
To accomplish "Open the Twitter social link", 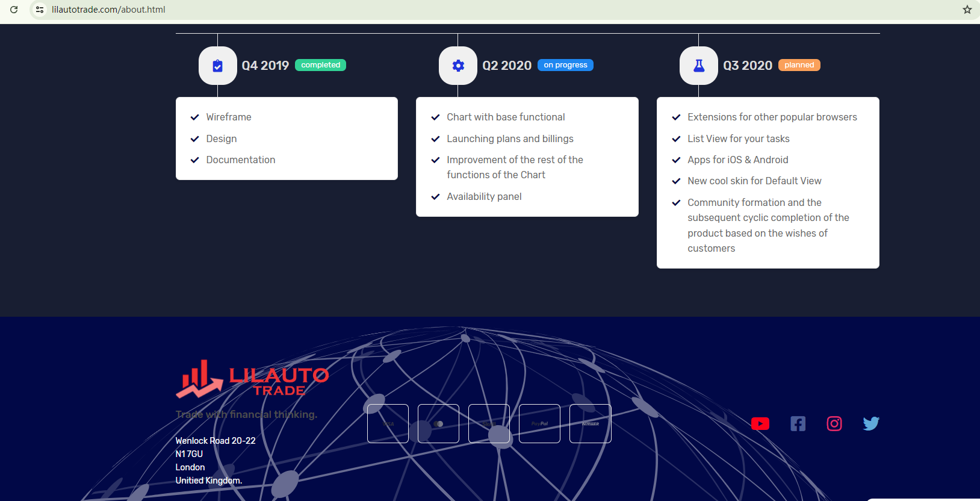I will [871, 424].
